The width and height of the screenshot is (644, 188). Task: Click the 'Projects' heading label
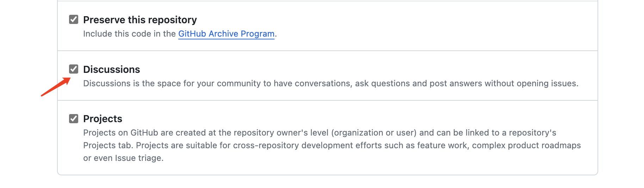(x=103, y=119)
